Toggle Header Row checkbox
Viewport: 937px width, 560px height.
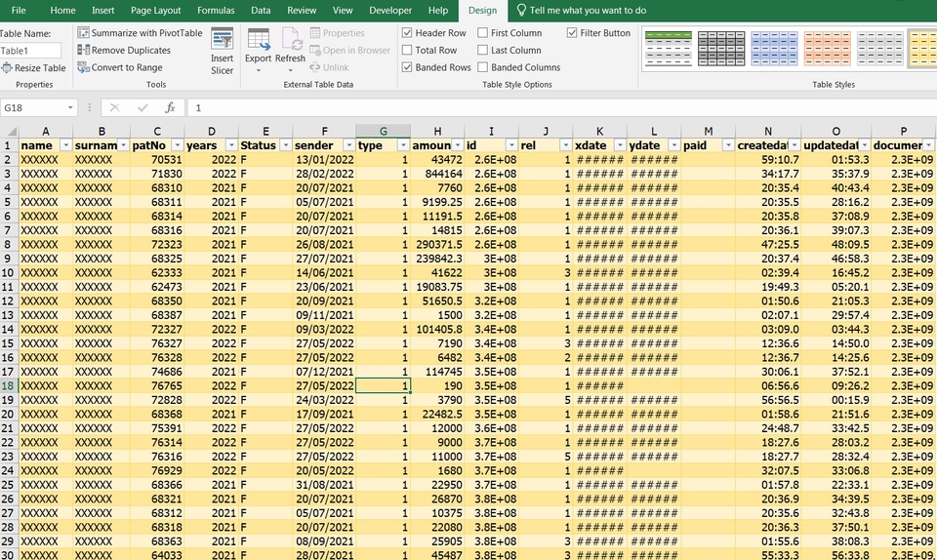point(407,32)
